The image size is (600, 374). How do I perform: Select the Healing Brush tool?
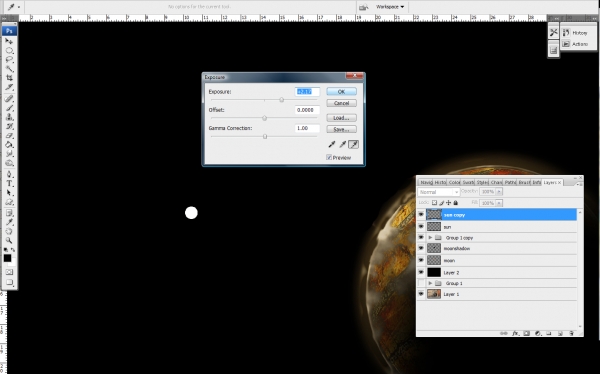9,99
